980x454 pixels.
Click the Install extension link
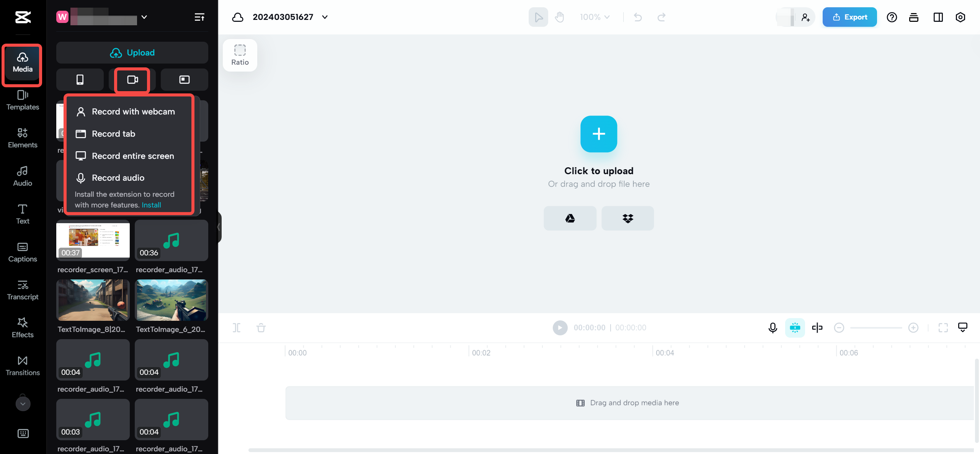[x=152, y=205]
